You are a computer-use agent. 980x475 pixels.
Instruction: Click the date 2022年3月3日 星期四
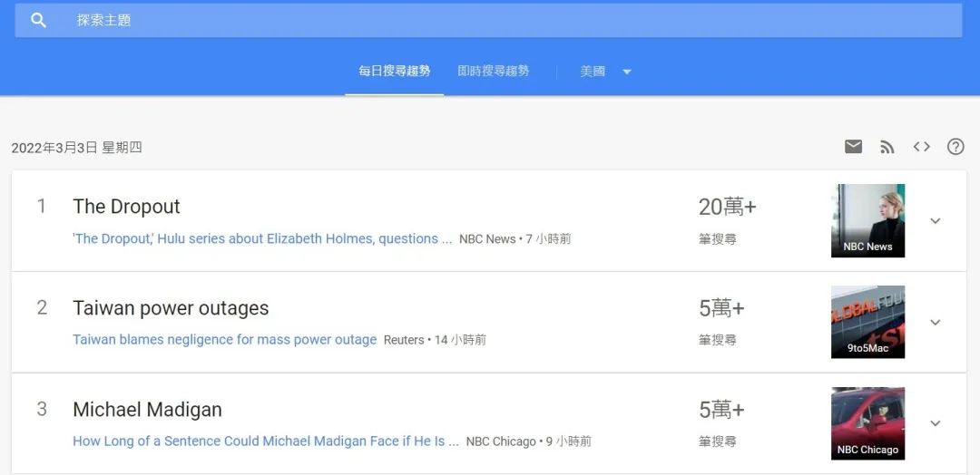point(77,148)
